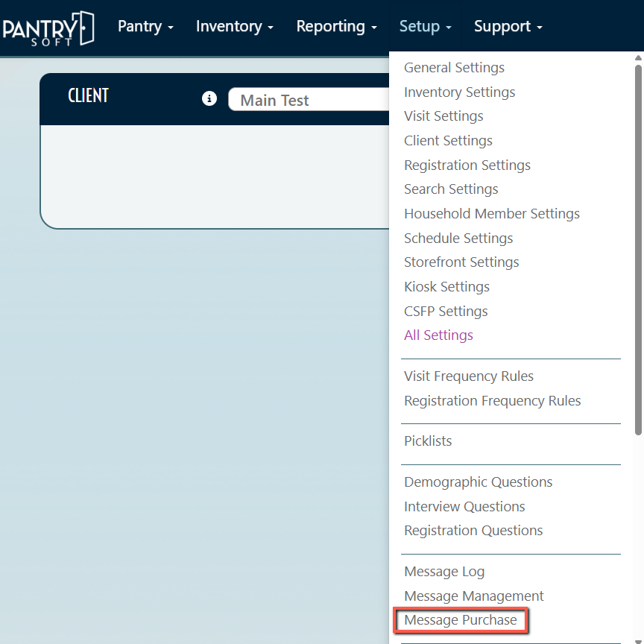The width and height of the screenshot is (644, 644).
Task: Open the Reporting dropdown menu
Action: pyautogui.click(x=336, y=27)
